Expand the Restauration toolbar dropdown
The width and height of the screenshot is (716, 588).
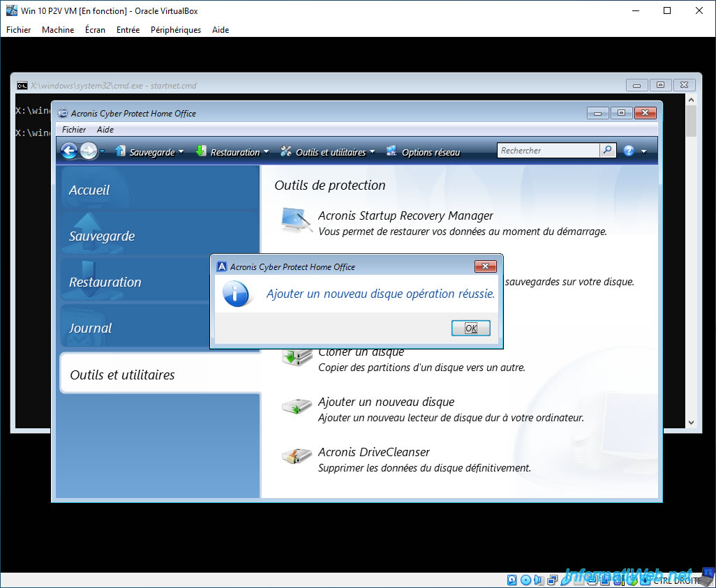click(x=266, y=151)
